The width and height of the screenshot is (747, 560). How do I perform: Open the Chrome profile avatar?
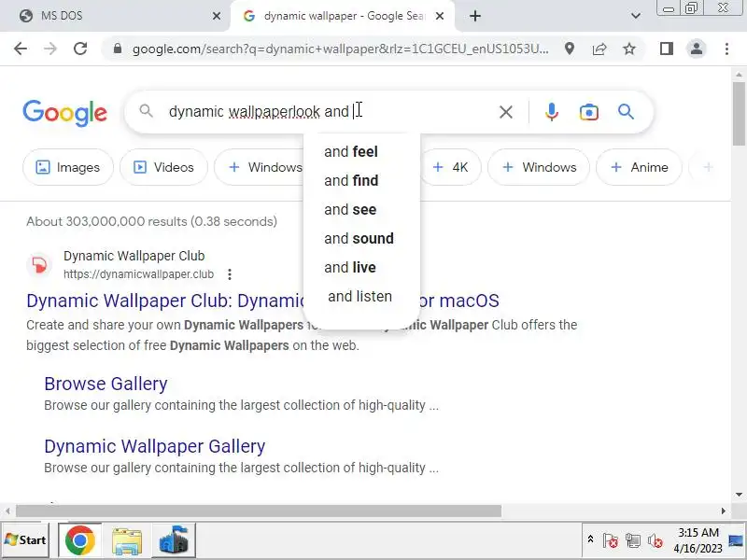pos(697,49)
